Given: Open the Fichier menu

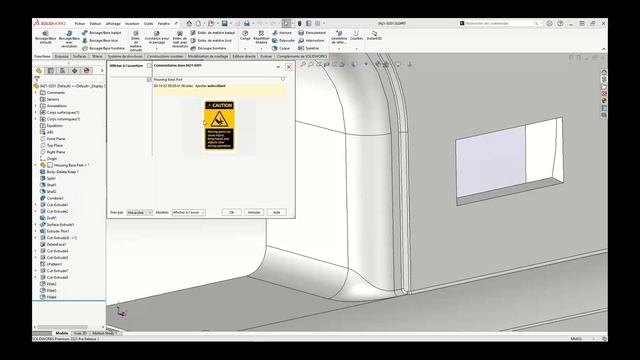Looking at the screenshot, I should click(x=80, y=24).
